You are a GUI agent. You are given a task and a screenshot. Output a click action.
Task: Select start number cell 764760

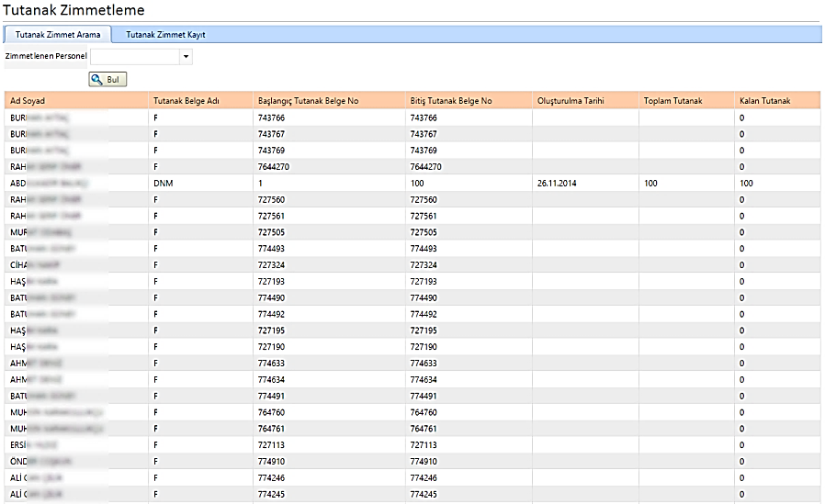pyautogui.click(x=329, y=412)
